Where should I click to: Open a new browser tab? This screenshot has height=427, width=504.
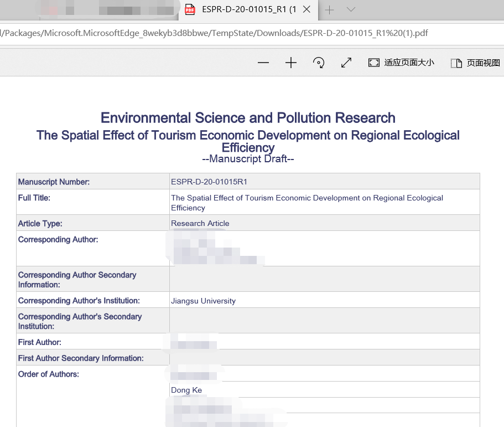329,10
